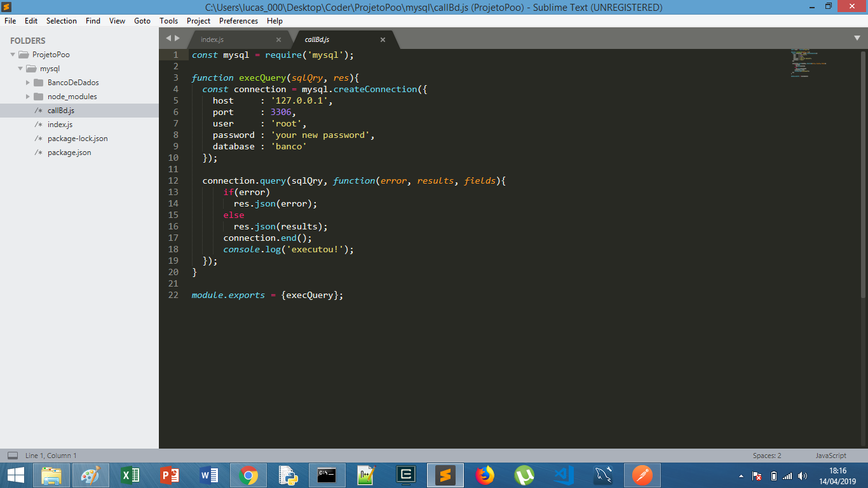Switch to the Command Prompt window
This screenshot has width=868, height=488.
tap(327, 475)
